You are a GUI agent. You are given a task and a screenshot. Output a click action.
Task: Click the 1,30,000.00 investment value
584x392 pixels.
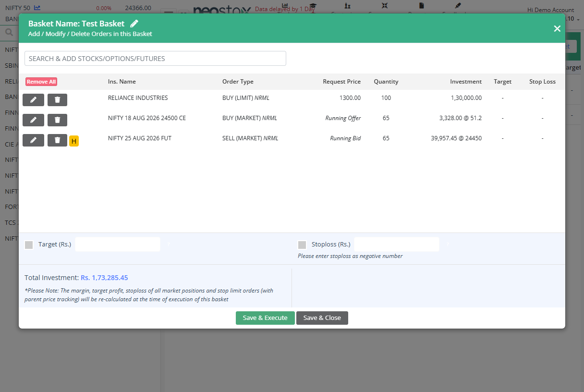pyautogui.click(x=466, y=98)
